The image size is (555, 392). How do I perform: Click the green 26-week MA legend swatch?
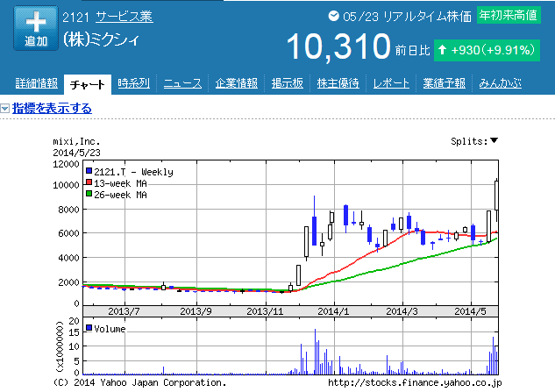pyautogui.click(x=89, y=194)
